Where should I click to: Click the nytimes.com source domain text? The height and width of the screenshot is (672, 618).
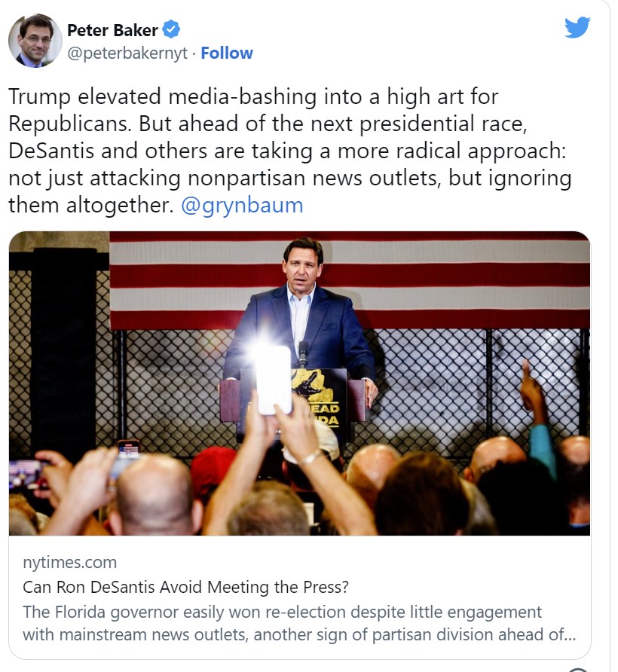[69, 562]
